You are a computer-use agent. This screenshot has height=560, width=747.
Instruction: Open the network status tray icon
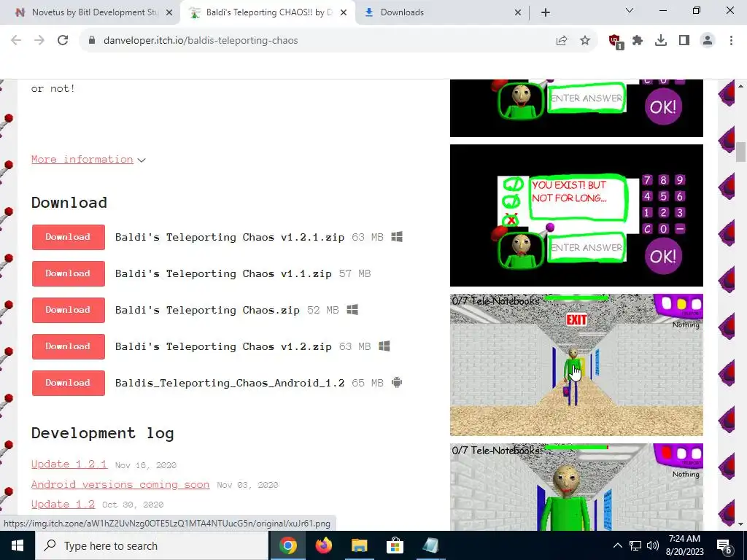(635, 545)
